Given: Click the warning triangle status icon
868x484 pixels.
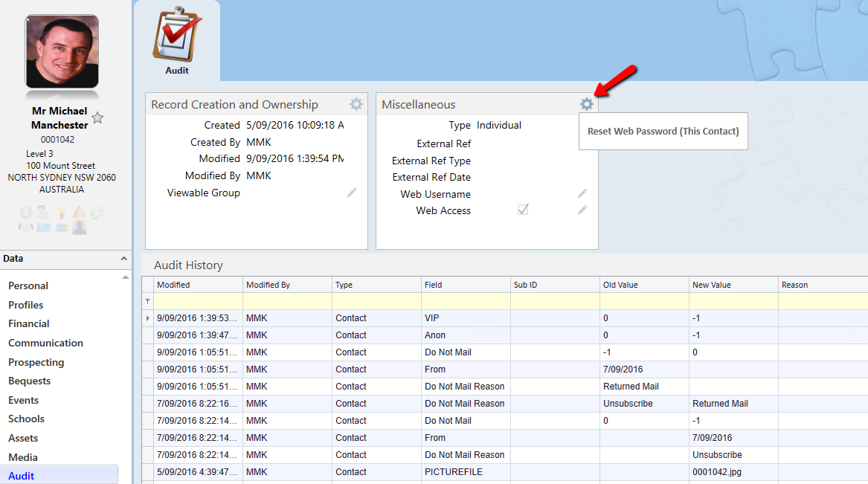Looking at the screenshot, I should click(x=80, y=213).
